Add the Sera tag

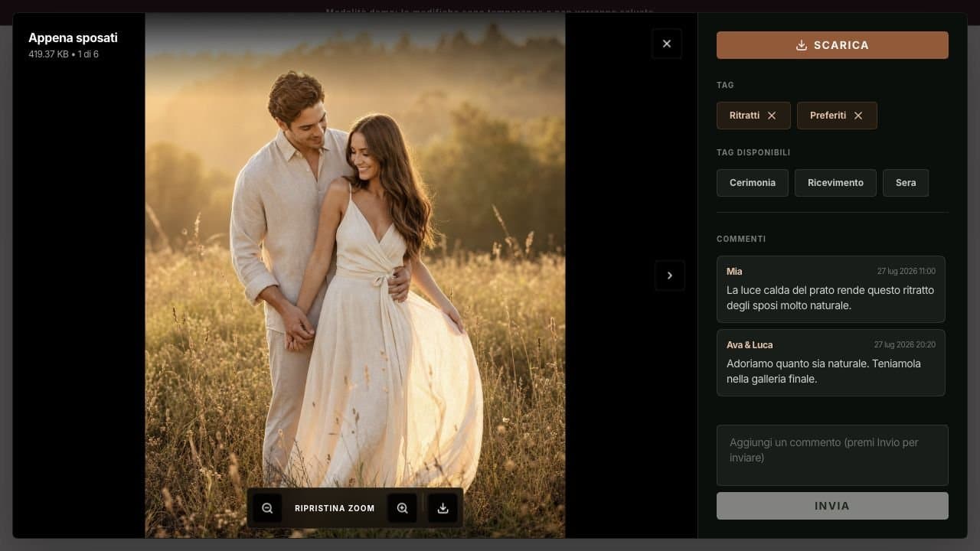click(x=906, y=183)
